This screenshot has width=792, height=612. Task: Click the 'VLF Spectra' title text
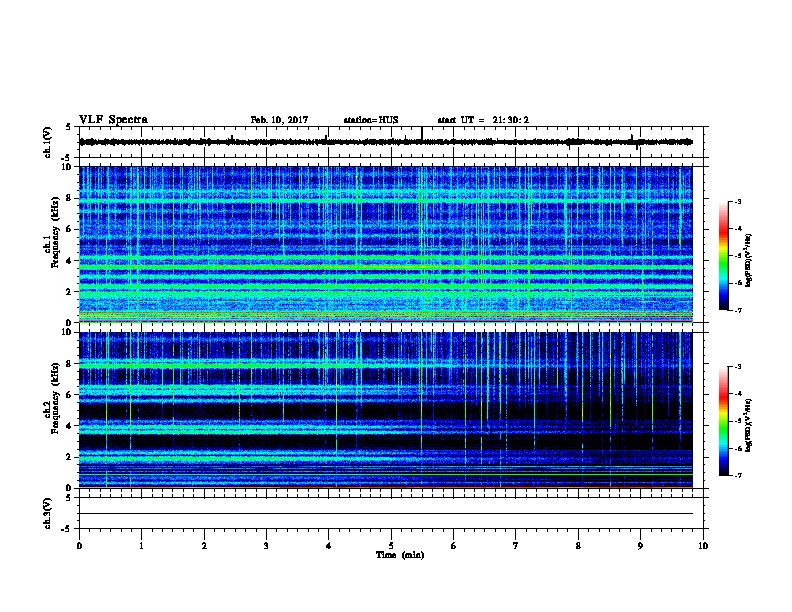tap(113, 120)
